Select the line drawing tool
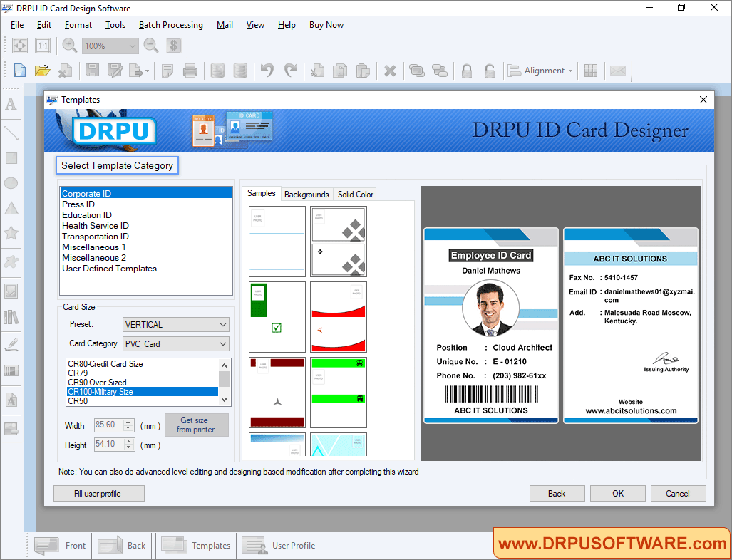The height and width of the screenshot is (560, 732). click(11, 133)
